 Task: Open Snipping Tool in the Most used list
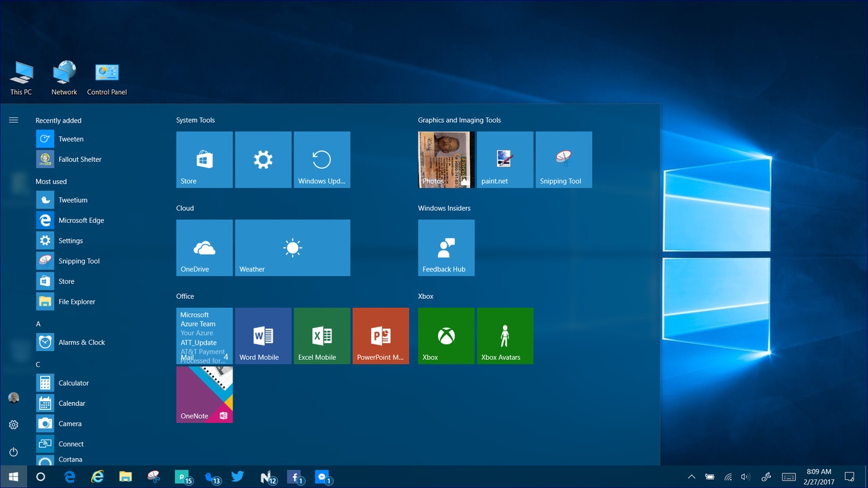click(x=95, y=261)
